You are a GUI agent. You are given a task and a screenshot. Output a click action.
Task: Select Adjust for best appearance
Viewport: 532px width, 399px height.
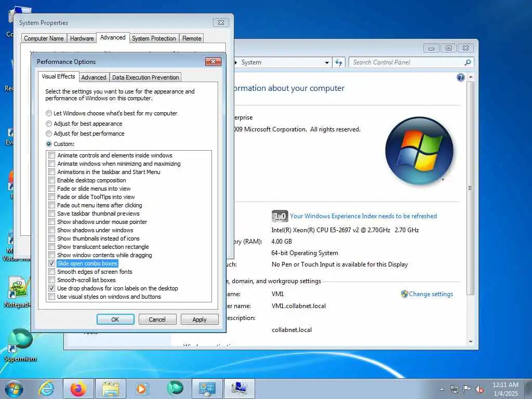(x=49, y=124)
